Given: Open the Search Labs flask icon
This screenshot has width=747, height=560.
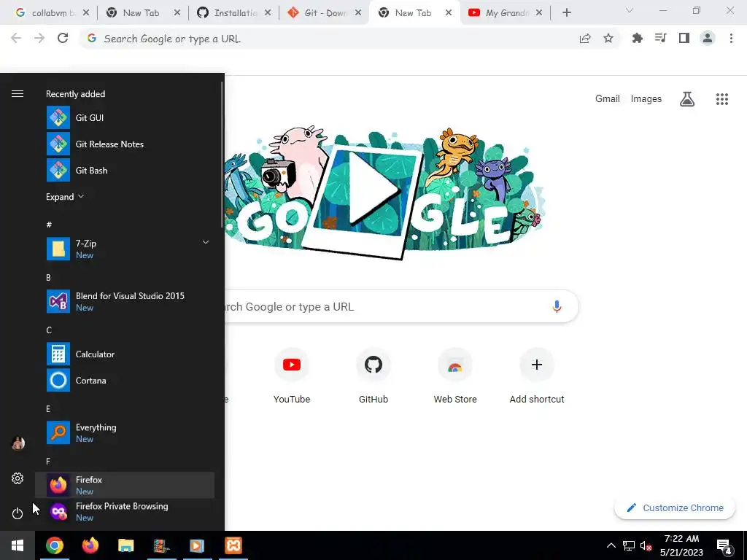Looking at the screenshot, I should pyautogui.click(x=687, y=99).
